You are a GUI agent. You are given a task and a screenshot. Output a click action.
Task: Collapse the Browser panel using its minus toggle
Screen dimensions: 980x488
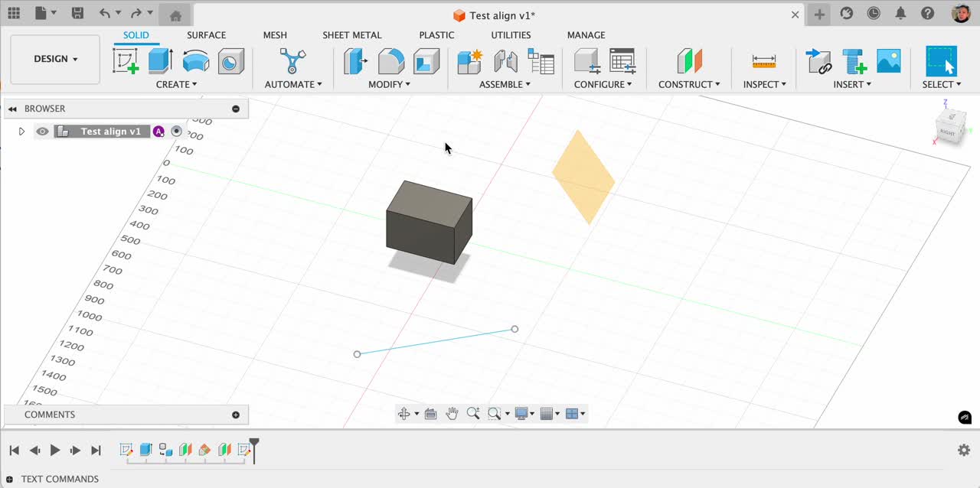pyautogui.click(x=236, y=109)
